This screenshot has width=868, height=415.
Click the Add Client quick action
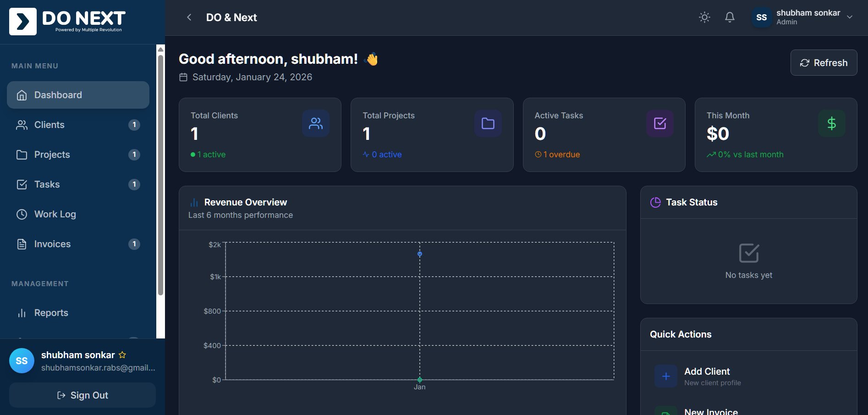coord(707,371)
